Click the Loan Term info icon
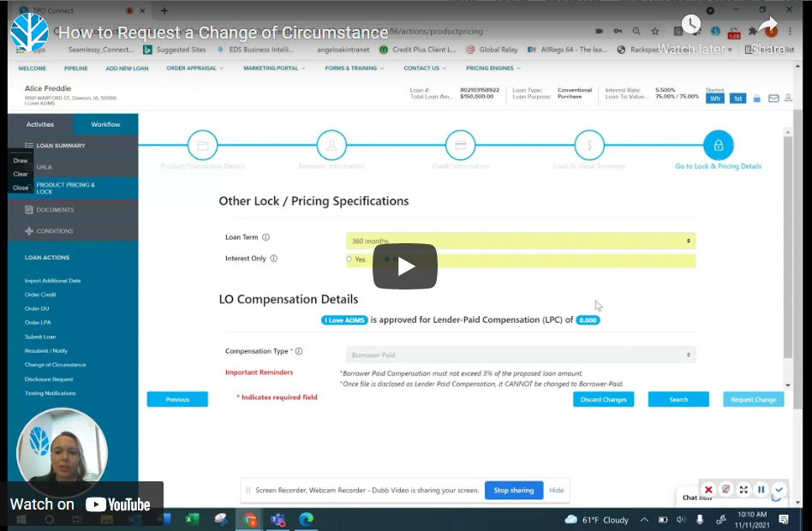 point(266,237)
